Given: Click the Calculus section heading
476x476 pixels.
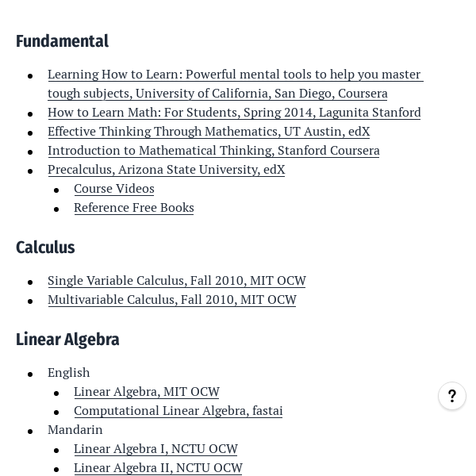Looking at the screenshot, I should tap(45, 248).
